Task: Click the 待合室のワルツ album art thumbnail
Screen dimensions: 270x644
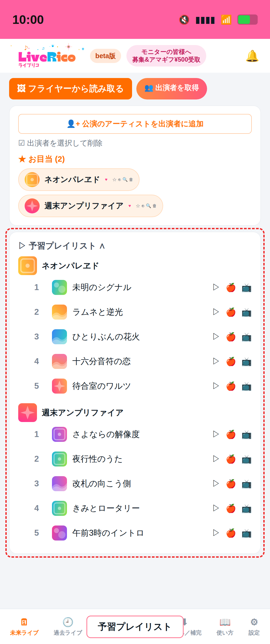Action: click(x=59, y=386)
